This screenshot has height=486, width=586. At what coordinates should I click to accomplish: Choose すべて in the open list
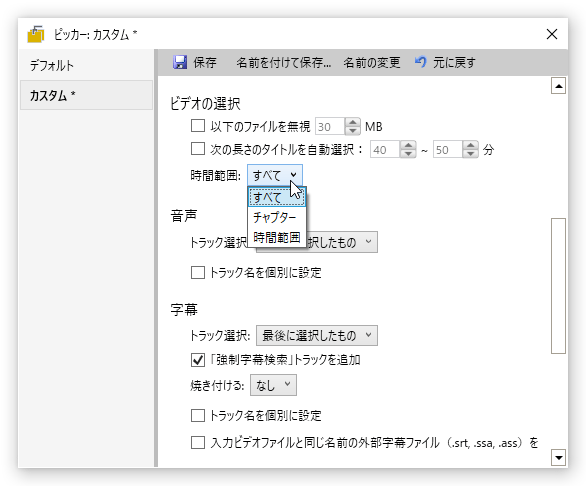pyautogui.click(x=277, y=197)
